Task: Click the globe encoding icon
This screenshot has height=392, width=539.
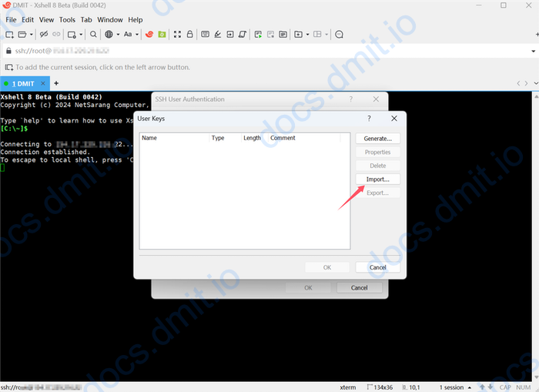Action: pos(109,35)
